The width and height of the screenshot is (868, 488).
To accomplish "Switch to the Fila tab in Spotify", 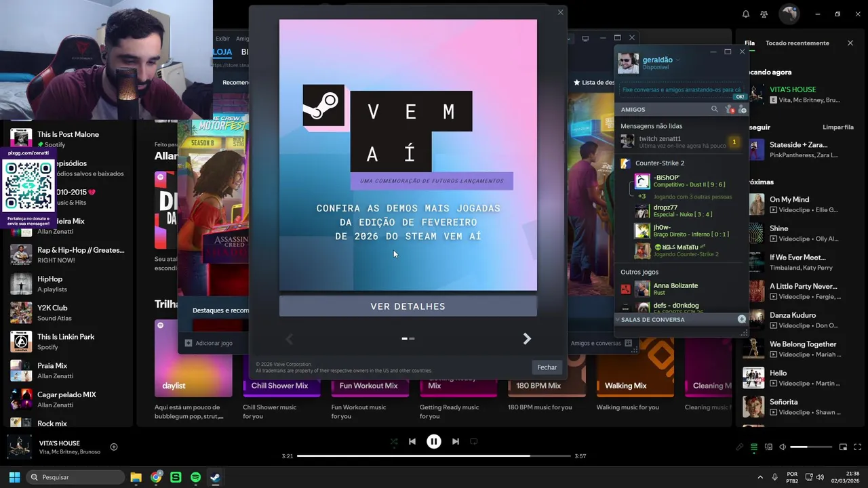I will (749, 43).
